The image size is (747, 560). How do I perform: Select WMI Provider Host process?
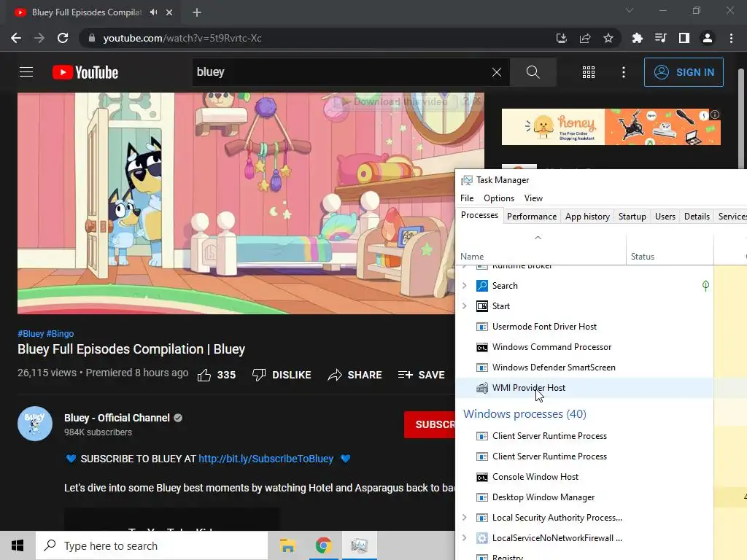584,388
